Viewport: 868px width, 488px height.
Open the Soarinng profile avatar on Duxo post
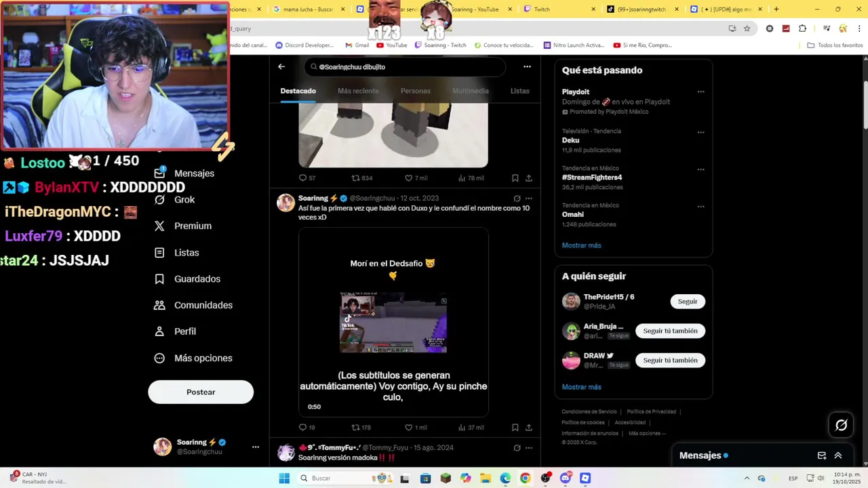point(286,203)
